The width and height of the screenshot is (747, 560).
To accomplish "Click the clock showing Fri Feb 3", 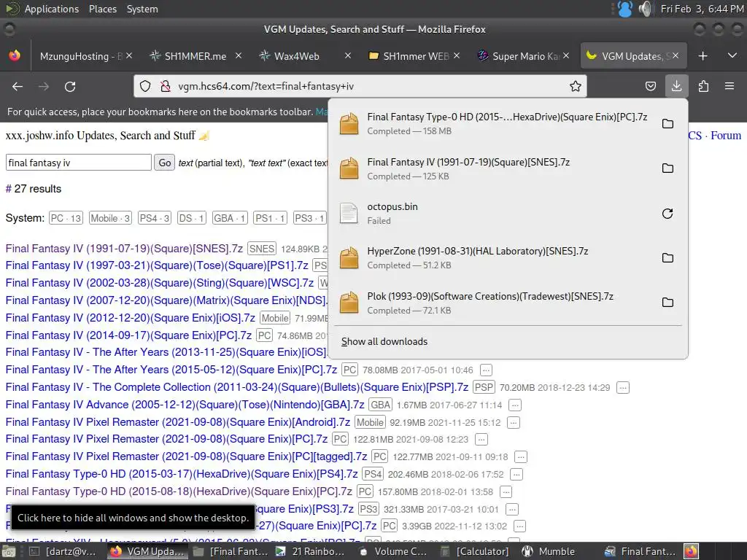I will tap(701, 9).
